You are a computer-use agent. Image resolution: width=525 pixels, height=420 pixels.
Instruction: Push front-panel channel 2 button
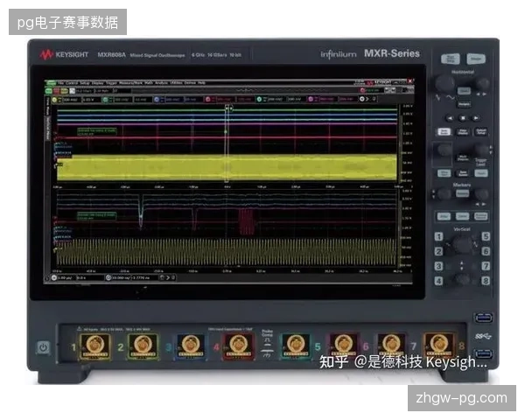coord(438,251)
